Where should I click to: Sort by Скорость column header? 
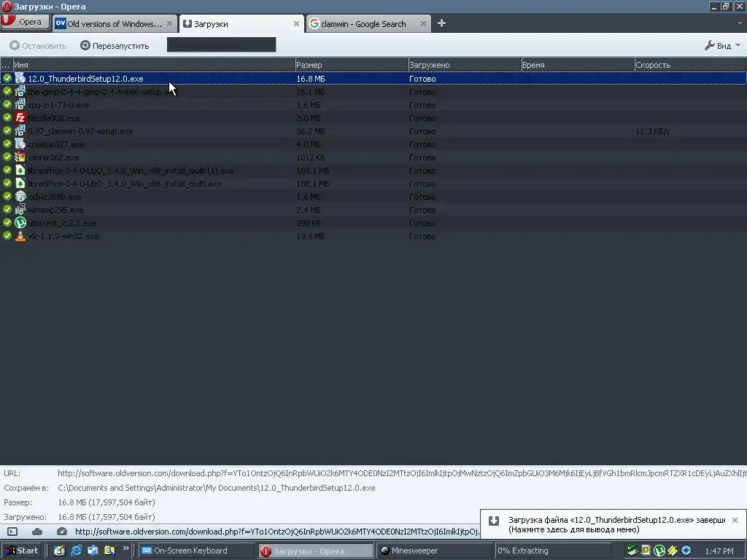click(x=690, y=65)
